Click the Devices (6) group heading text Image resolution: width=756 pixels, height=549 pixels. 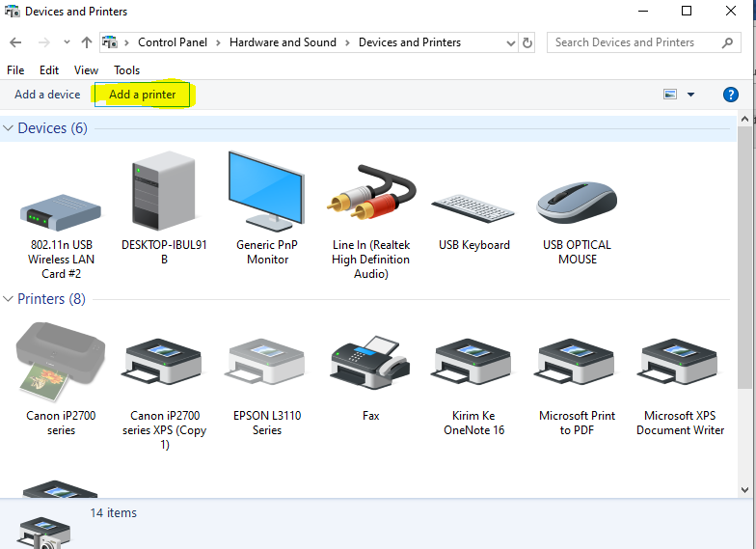[x=52, y=128]
